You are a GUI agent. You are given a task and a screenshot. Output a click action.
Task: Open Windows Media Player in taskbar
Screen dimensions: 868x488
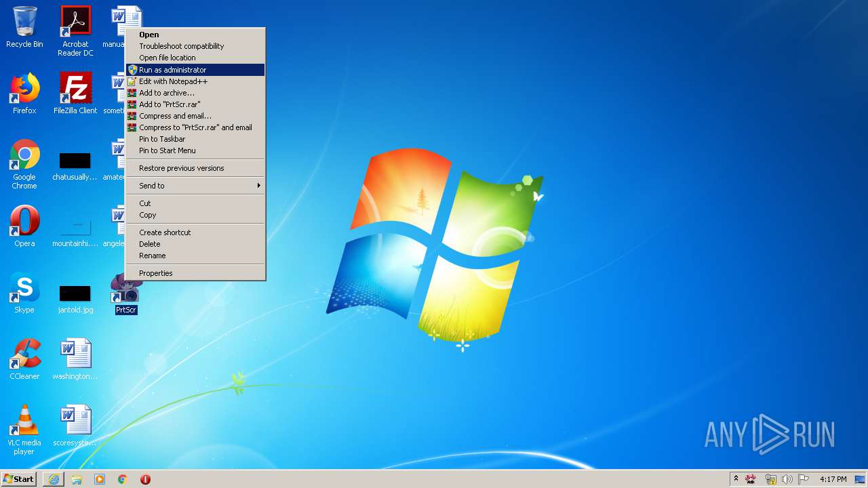coord(100,479)
